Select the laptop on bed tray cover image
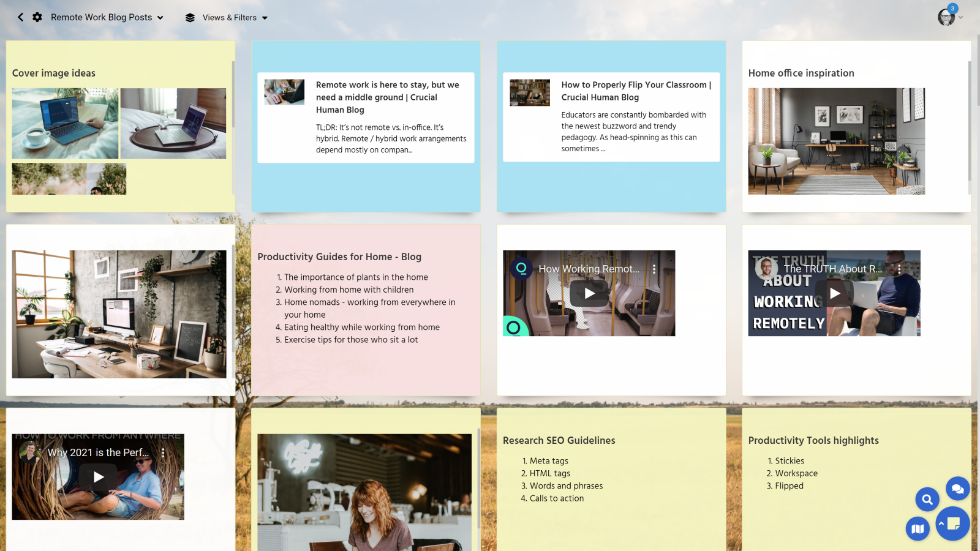 173,123
